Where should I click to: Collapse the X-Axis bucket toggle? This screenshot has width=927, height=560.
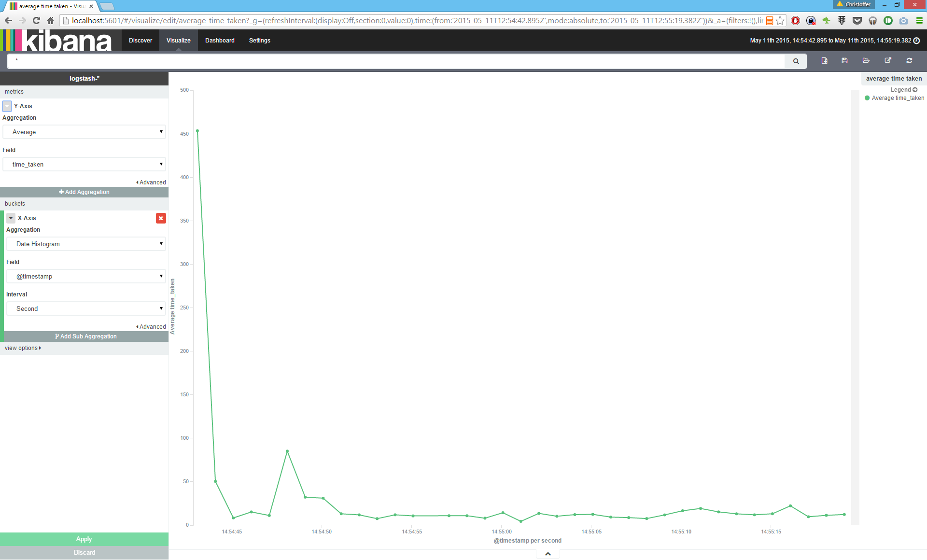[11, 218]
